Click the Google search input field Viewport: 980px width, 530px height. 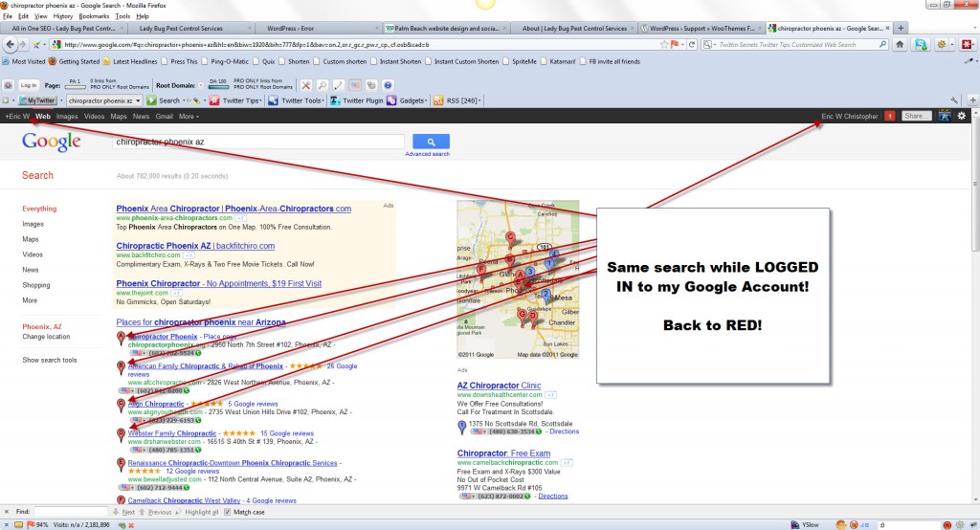(258, 142)
